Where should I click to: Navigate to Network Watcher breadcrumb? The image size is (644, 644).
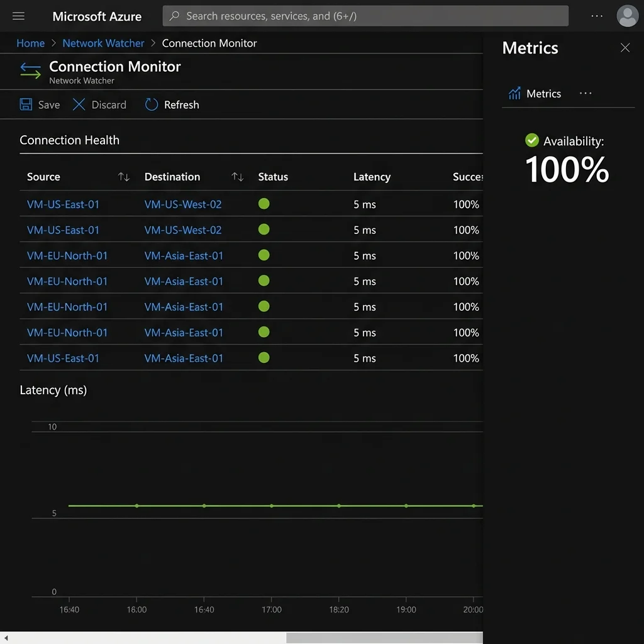pos(103,43)
